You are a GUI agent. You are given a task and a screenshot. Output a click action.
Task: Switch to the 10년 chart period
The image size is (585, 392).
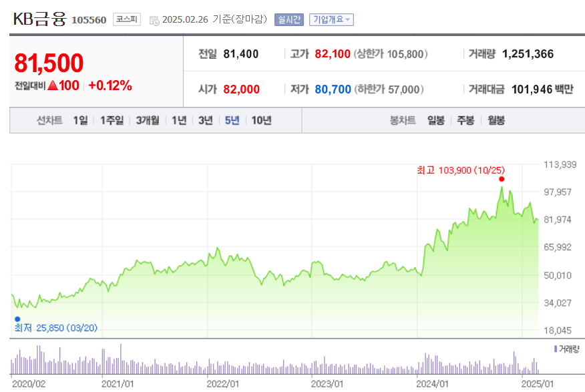[x=261, y=120]
